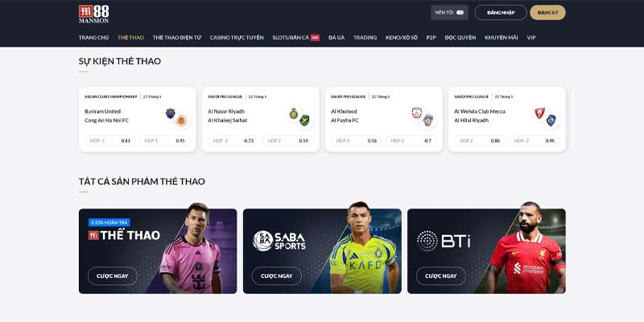Image resolution: width=644 pixels, height=322 pixels.
Task: Click the Al Nassr Riyadh team crest
Action: [x=294, y=114]
